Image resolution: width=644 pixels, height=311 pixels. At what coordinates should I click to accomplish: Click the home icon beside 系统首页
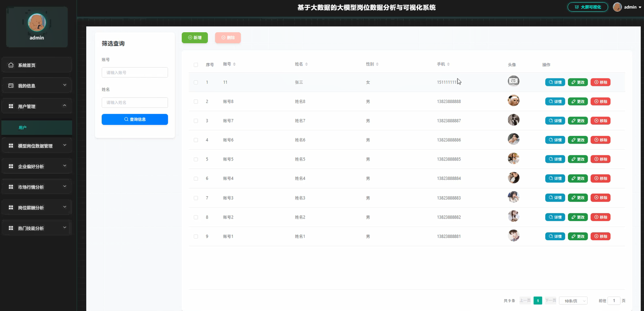tap(11, 65)
